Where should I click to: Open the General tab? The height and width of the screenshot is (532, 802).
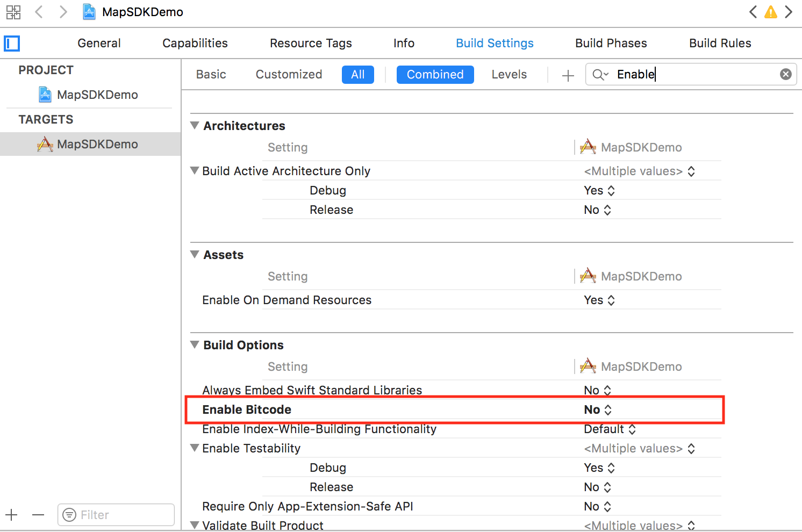(99, 43)
